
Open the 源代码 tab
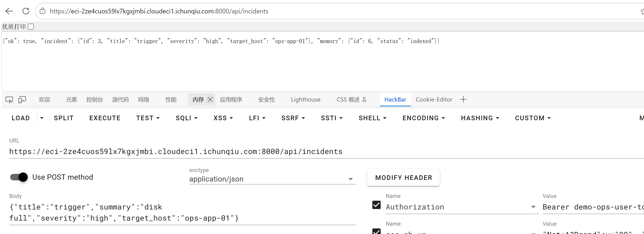point(120,100)
